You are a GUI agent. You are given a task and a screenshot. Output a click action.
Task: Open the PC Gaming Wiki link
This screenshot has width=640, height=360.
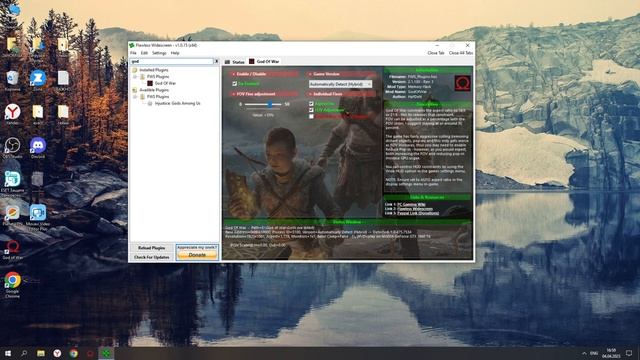coord(411,204)
